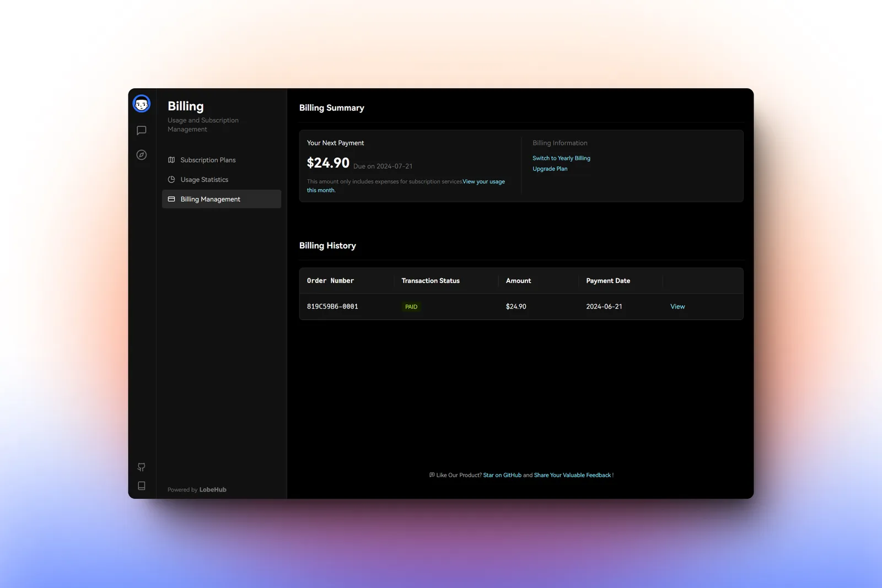Click the Billing Summary heading

(332, 108)
